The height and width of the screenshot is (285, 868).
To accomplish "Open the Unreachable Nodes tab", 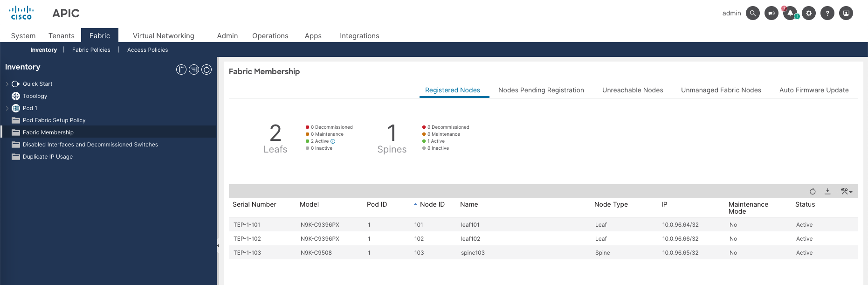I will click(x=632, y=90).
